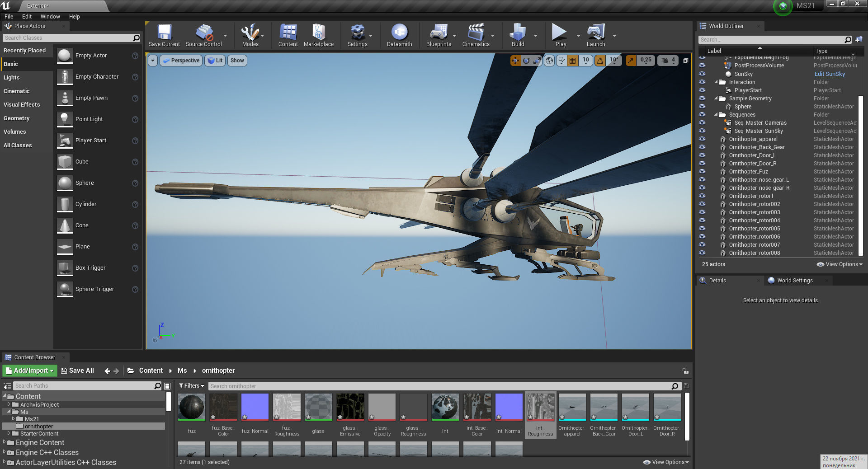Viewport: 868px width, 469px height.
Task: Open Source Control from toolbar
Action: 204,35
